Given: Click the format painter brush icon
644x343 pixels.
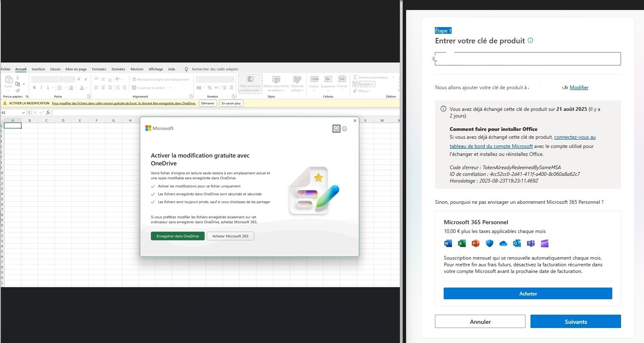Looking at the screenshot, I should click(18, 90).
